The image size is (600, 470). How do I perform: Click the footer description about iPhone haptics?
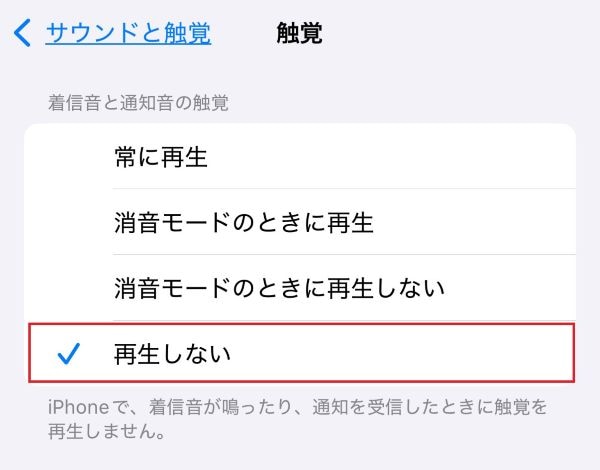click(300, 421)
